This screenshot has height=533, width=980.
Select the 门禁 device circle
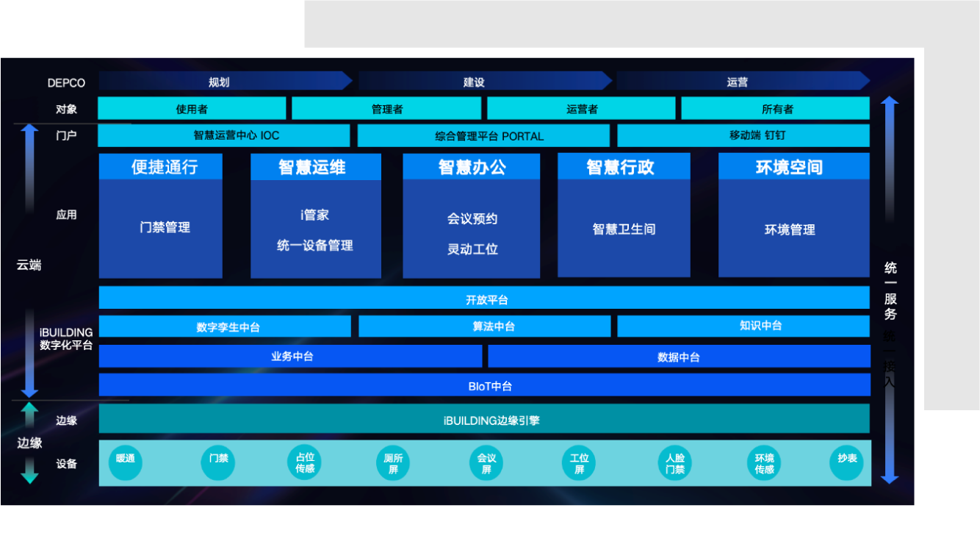(x=218, y=462)
